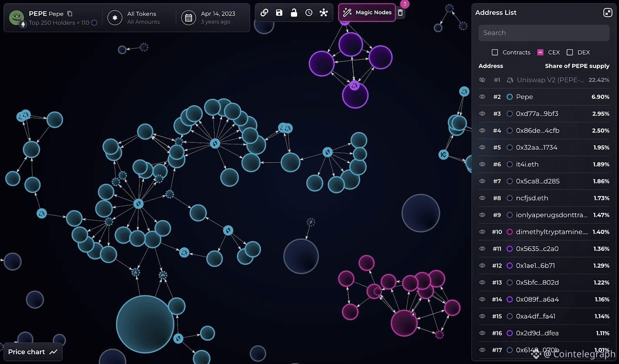Delete magic nodes with trash icon
Screen dimensions: 619x364
click(400, 13)
